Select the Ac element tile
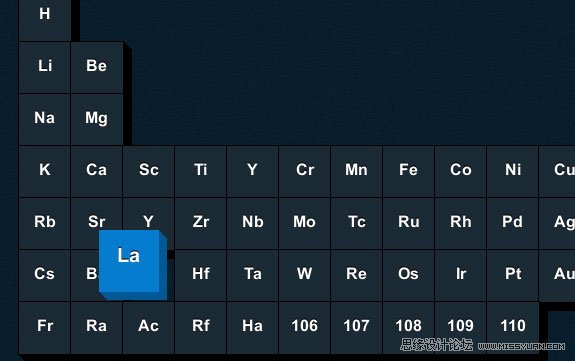The height and width of the screenshot is (361, 575). tap(149, 328)
